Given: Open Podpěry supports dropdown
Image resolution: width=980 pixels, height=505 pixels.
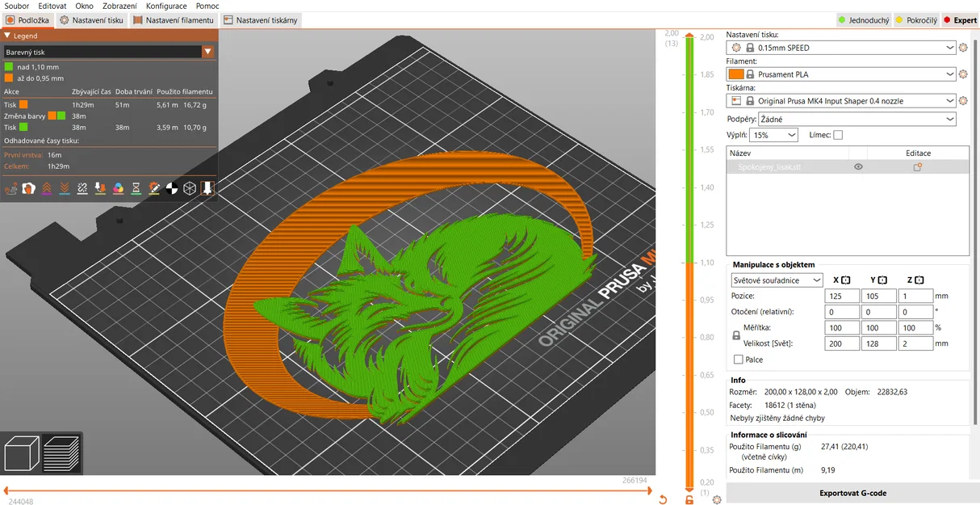Looking at the screenshot, I should coord(858,119).
